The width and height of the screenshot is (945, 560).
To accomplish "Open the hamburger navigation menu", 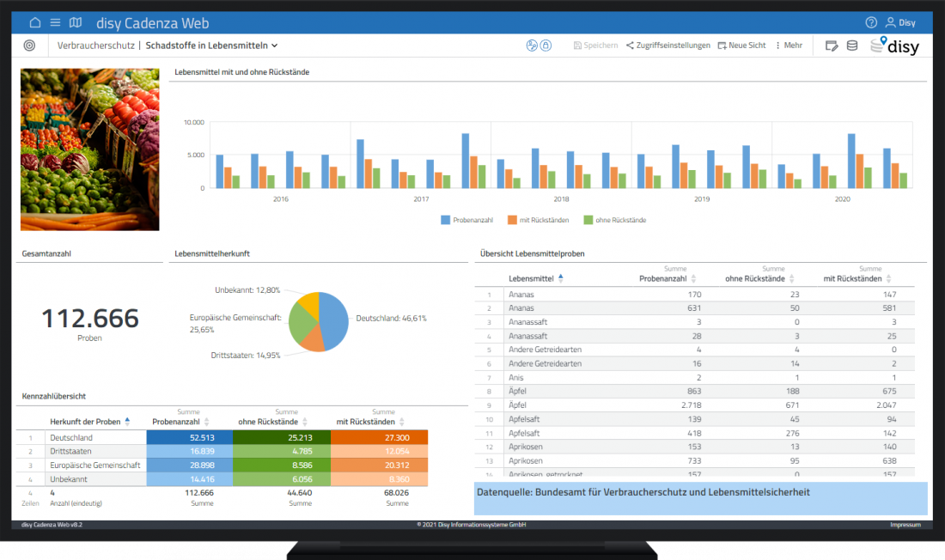I will click(56, 23).
